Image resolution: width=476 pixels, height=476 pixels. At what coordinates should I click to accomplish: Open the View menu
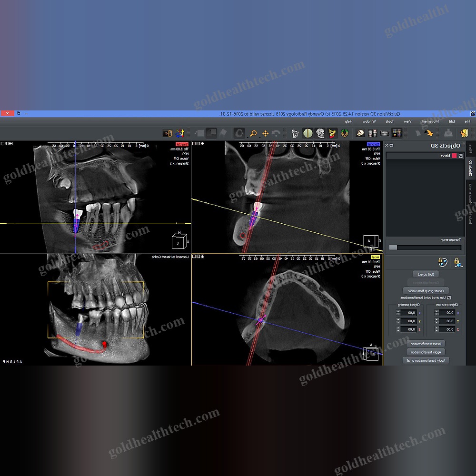(407, 121)
